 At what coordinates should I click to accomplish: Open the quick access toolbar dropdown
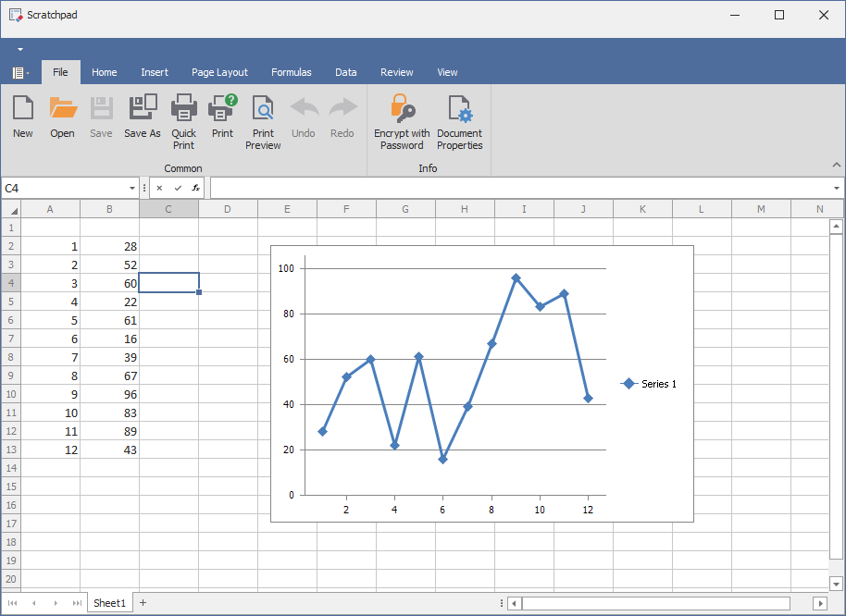point(19,49)
